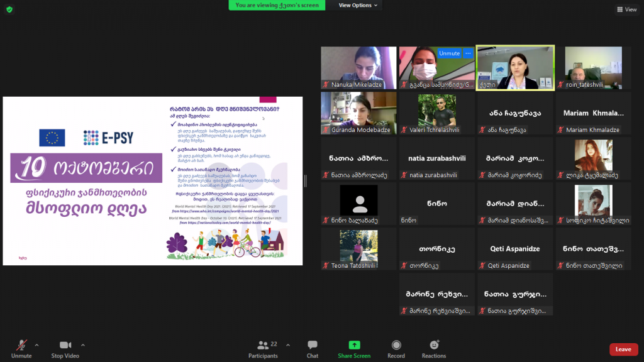Click the nationaltoday.com link on the slide

(225, 223)
